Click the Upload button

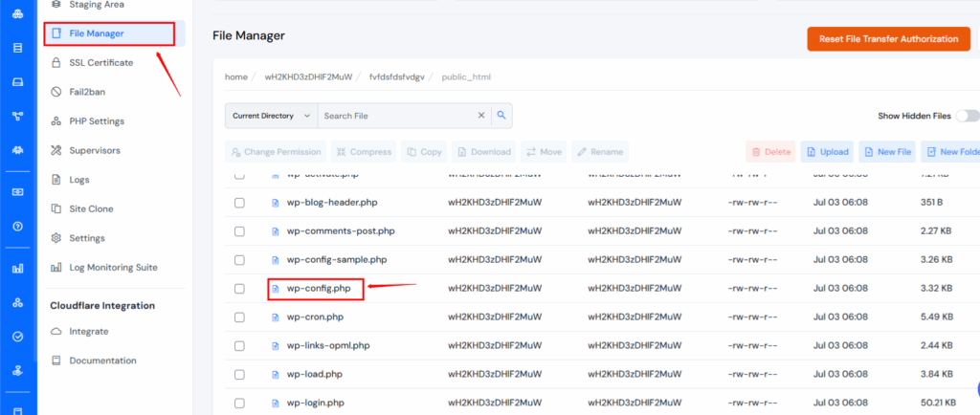pyautogui.click(x=827, y=152)
